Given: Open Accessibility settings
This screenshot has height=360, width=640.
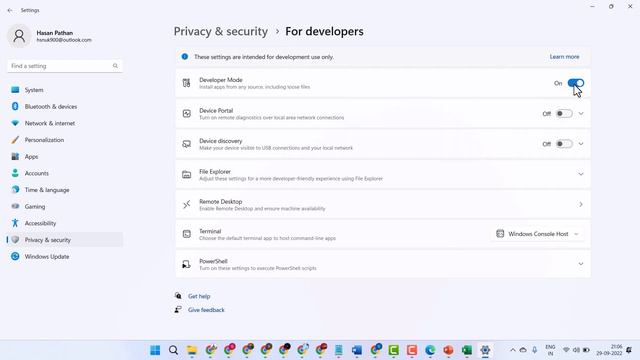Looking at the screenshot, I should pyautogui.click(x=65, y=223).
